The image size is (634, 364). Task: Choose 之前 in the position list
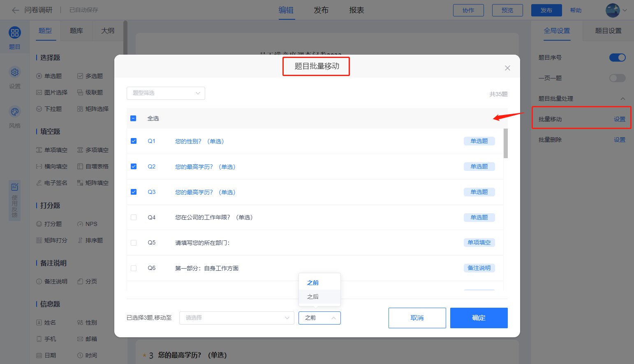(319, 283)
